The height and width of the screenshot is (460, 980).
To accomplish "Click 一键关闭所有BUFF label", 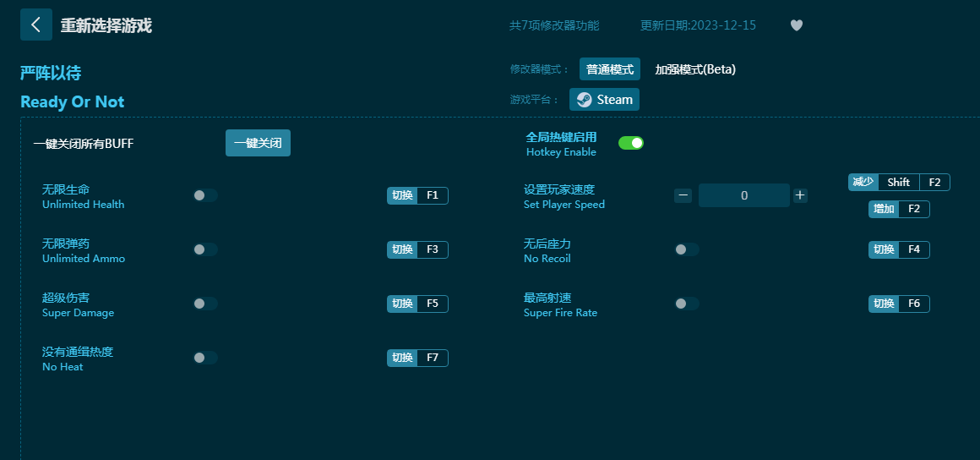I will click(x=84, y=144).
